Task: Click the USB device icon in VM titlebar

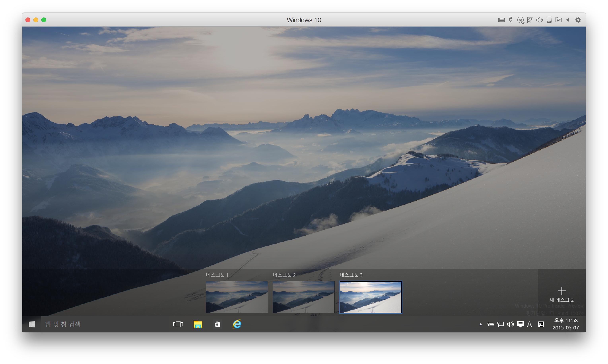Action: [x=511, y=20]
